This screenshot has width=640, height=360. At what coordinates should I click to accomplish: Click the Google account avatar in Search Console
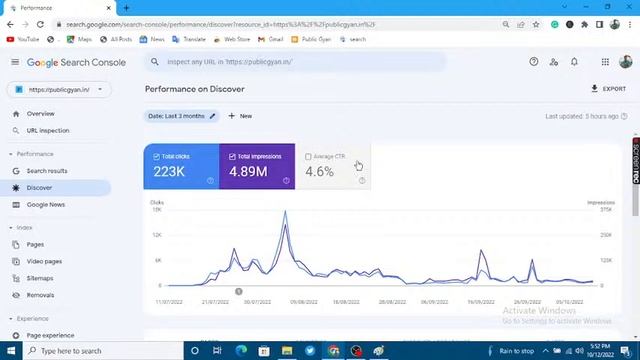(625, 62)
